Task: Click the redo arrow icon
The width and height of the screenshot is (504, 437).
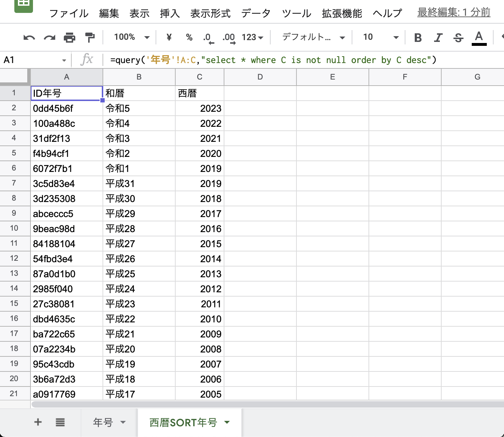Action: (x=49, y=37)
